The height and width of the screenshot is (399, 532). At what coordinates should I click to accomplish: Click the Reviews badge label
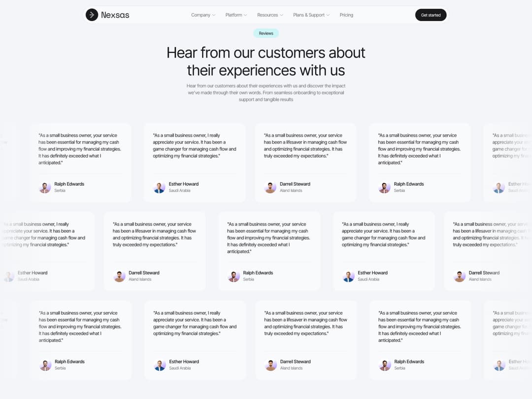[266, 33]
